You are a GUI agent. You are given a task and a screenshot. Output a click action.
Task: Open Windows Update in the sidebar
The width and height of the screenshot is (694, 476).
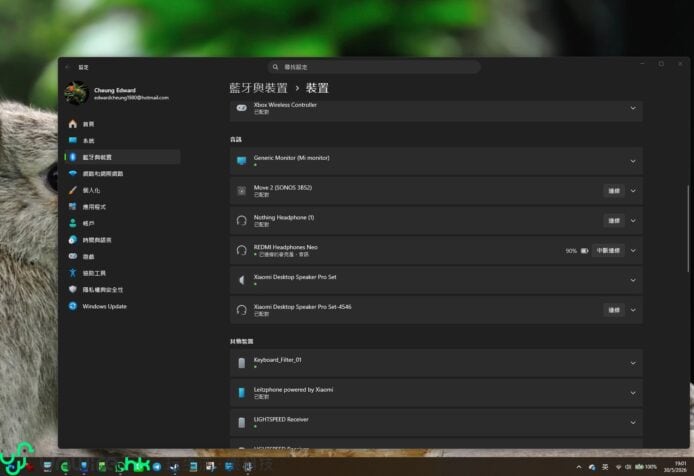(122, 306)
